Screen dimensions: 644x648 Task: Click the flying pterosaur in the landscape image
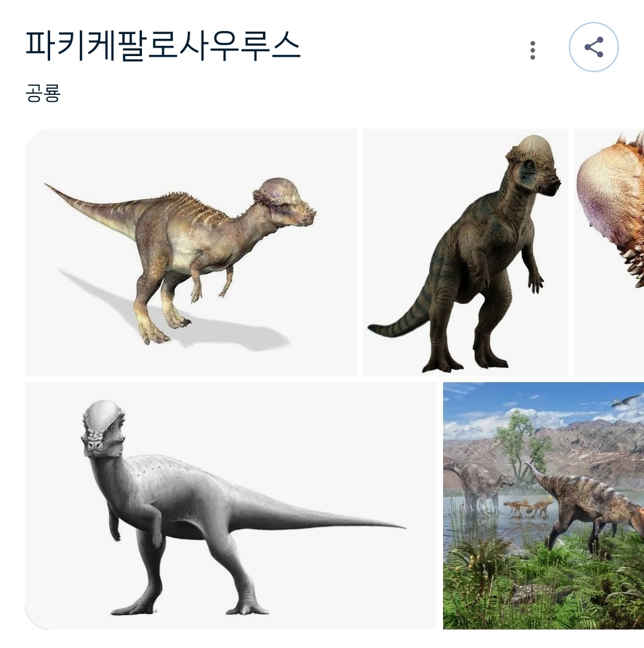pos(627,400)
